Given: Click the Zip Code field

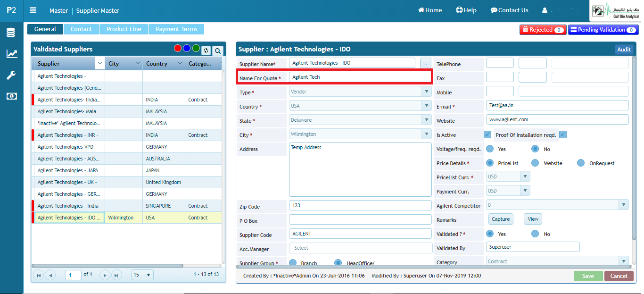Looking at the screenshot, I should tap(360, 205).
